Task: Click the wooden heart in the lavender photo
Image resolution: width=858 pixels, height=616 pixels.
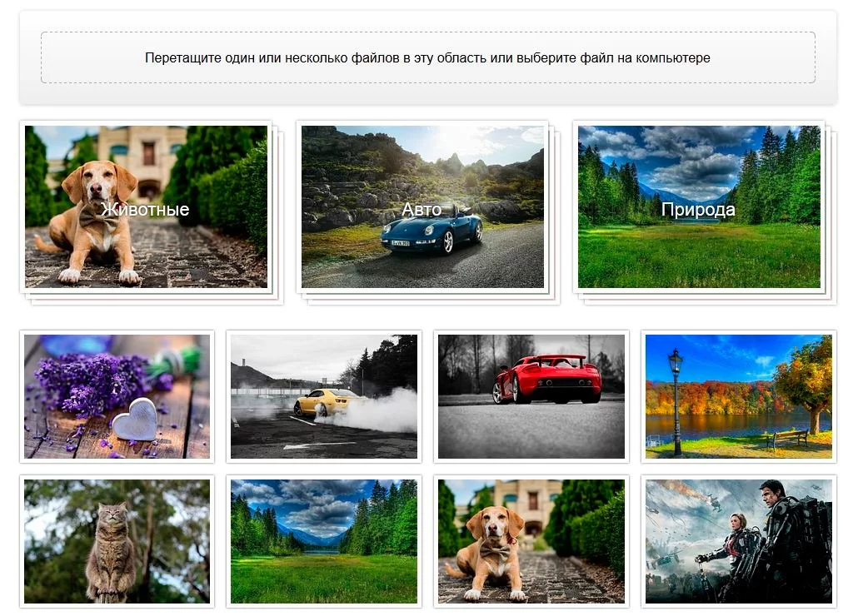Action: [134, 419]
